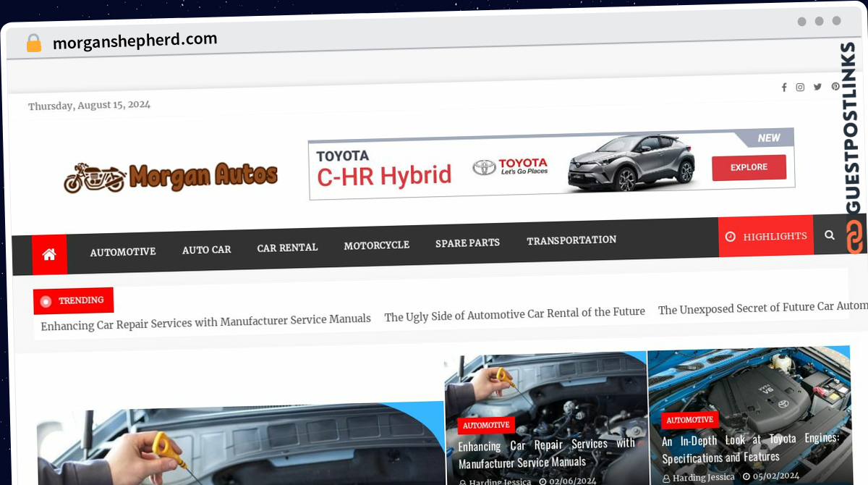Click the padlock icon in address bar
Screen dimensions: 868x485
tap(33, 43)
